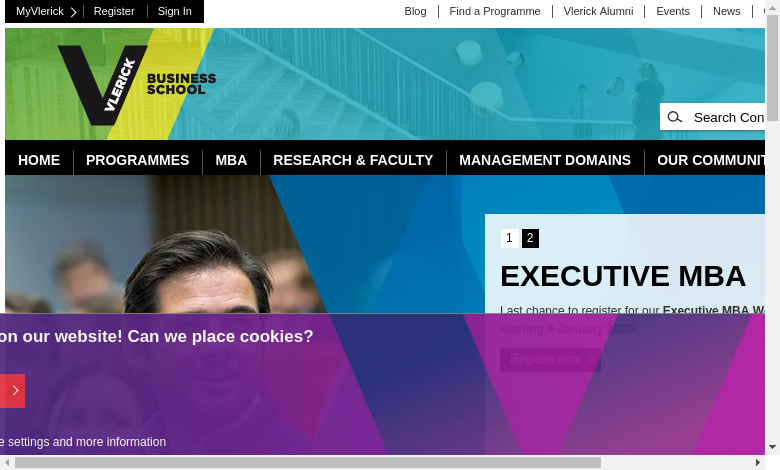Screen dimensions: 780x470
Task: Open the MBA navigation item
Action: click(231, 160)
